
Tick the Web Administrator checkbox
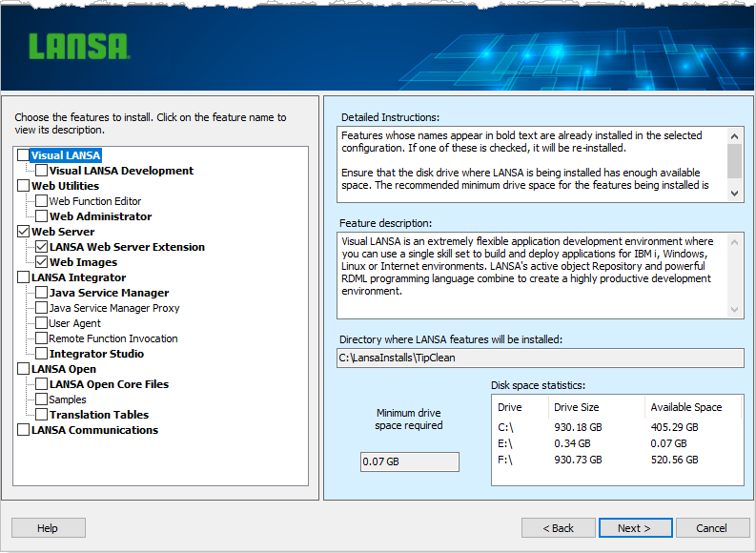click(41, 216)
